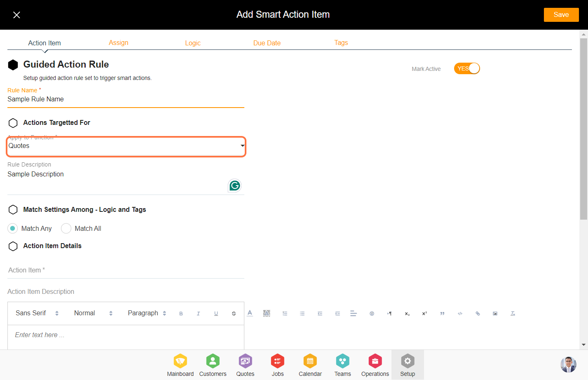The height and width of the screenshot is (380, 588).
Task: Switch to the Logic tab
Action: 193,43
